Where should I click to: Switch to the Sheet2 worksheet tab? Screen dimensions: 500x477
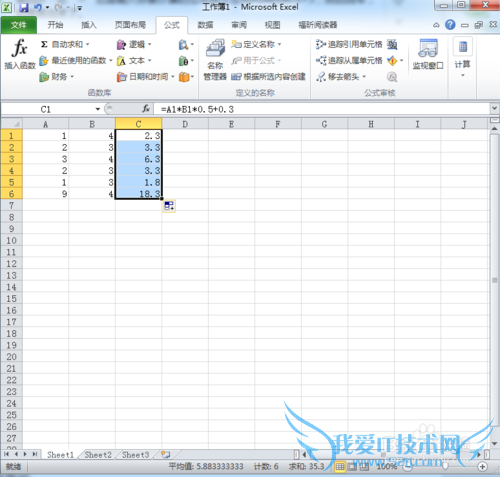point(98,455)
